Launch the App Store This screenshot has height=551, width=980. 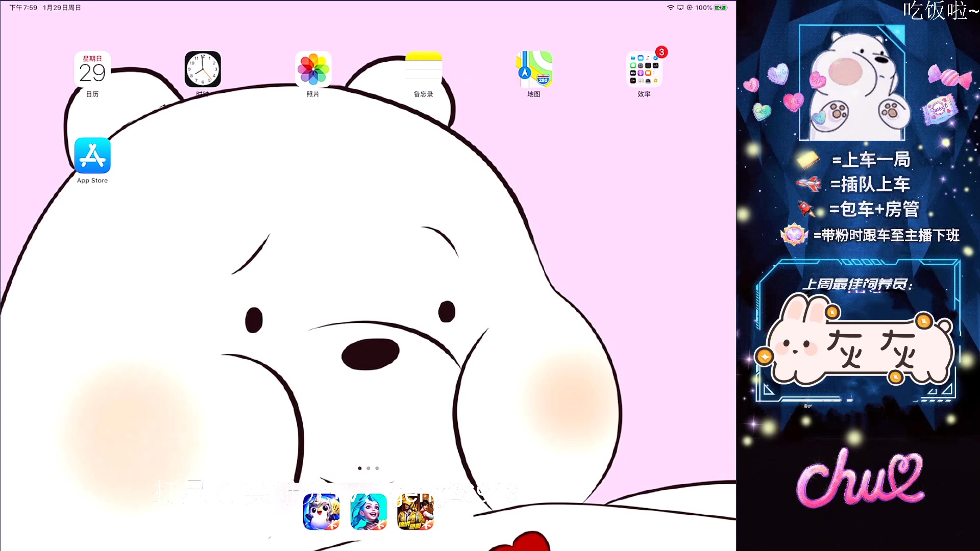coord(92,156)
